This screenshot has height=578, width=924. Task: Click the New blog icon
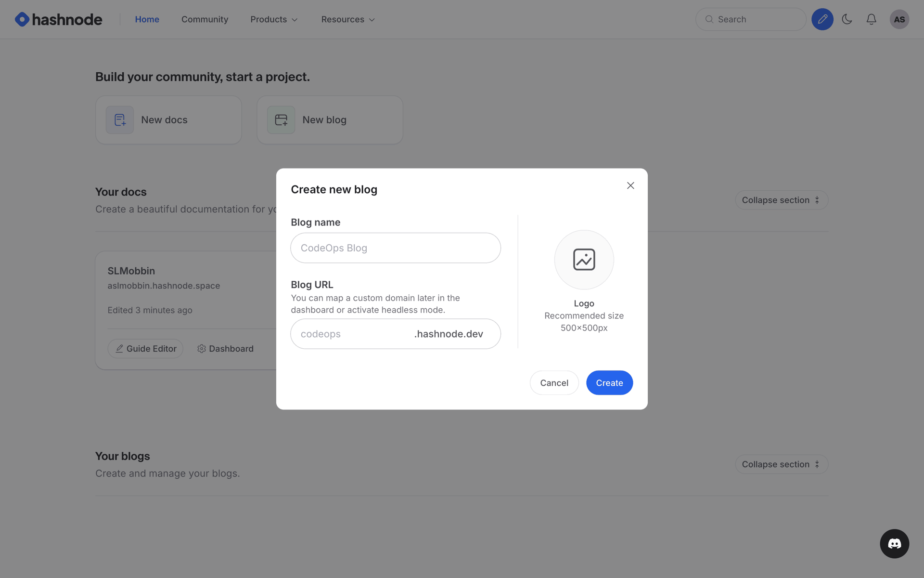click(x=281, y=120)
